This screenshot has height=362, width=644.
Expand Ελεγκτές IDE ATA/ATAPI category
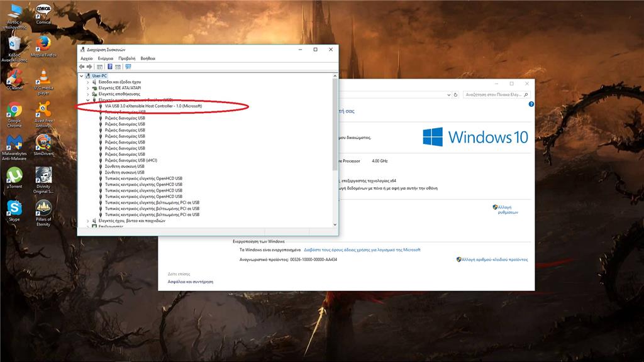(x=88, y=88)
